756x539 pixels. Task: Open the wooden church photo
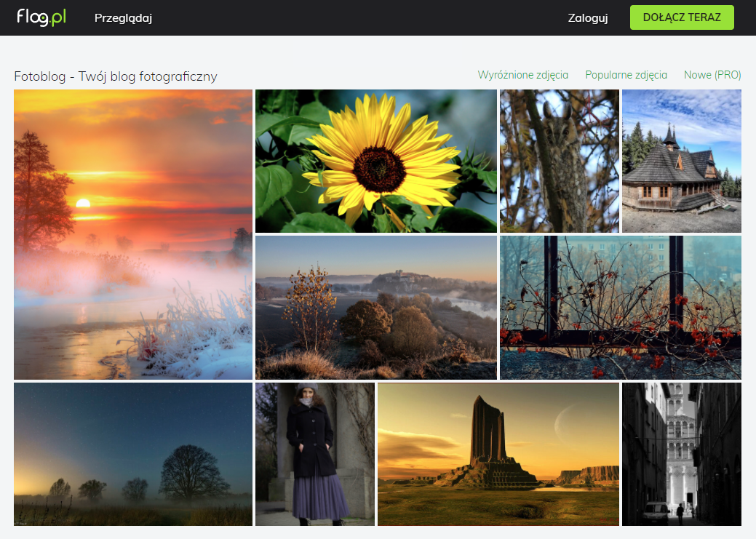click(682, 161)
